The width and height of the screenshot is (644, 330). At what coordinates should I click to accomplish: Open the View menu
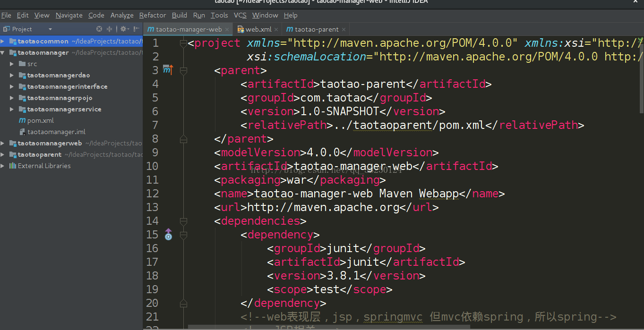tap(42, 15)
